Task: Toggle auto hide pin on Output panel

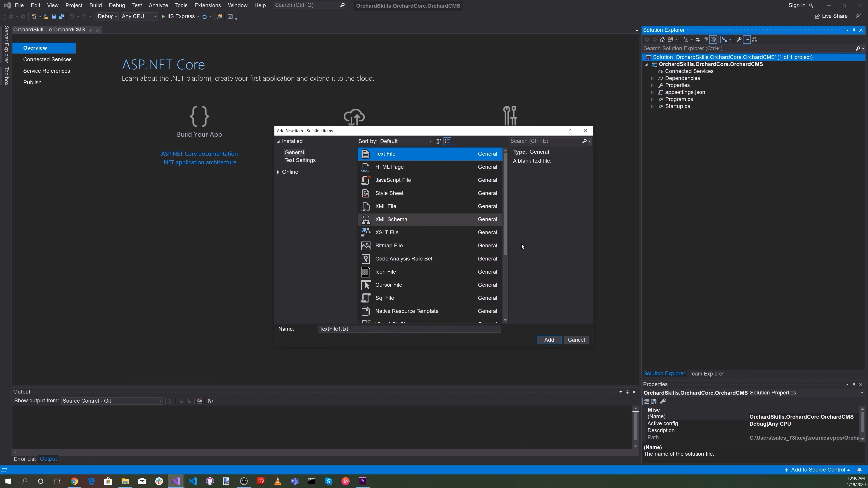Action: 627,392
